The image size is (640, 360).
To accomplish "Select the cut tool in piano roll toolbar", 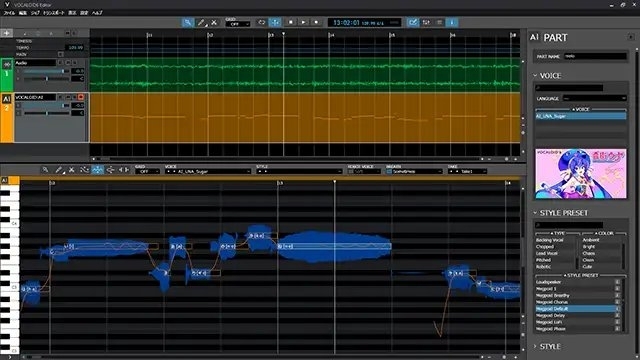I will pos(71,170).
